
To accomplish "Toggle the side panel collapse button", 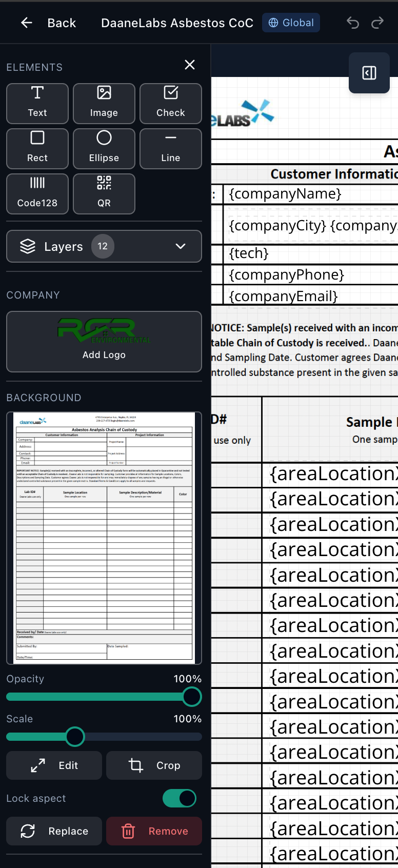I will pyautogui.click(x=369, y=73).
